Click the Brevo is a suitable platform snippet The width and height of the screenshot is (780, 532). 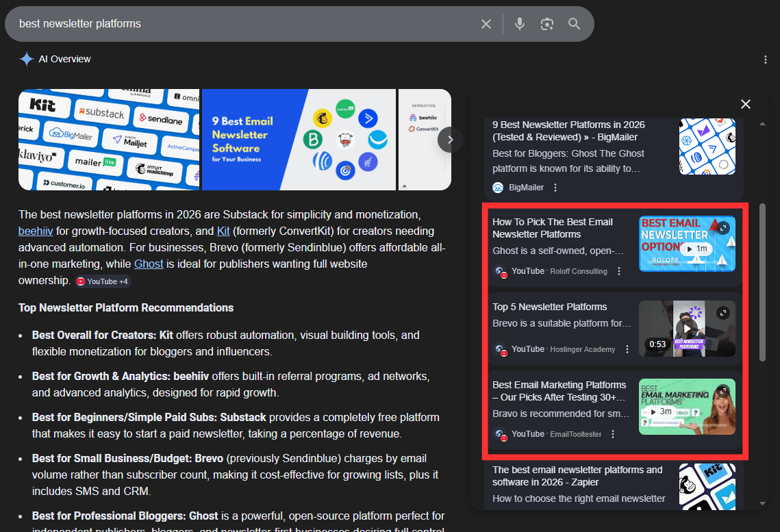tap(562, 324)
